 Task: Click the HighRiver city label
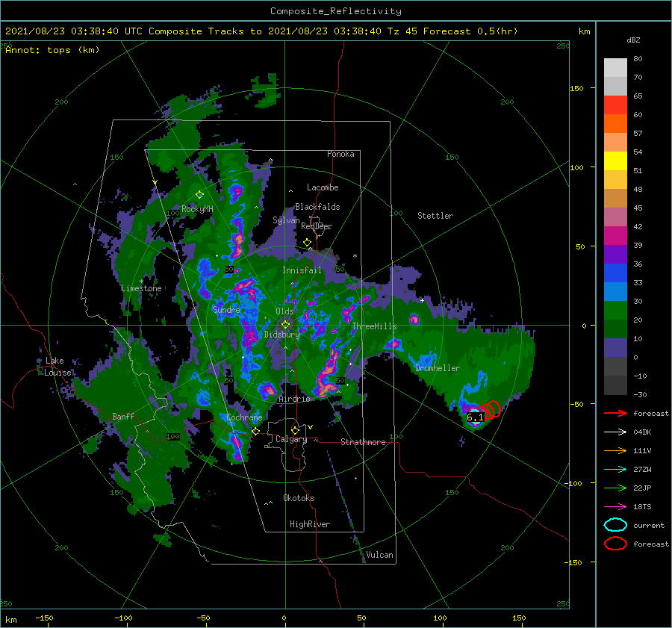pos(310,524)
